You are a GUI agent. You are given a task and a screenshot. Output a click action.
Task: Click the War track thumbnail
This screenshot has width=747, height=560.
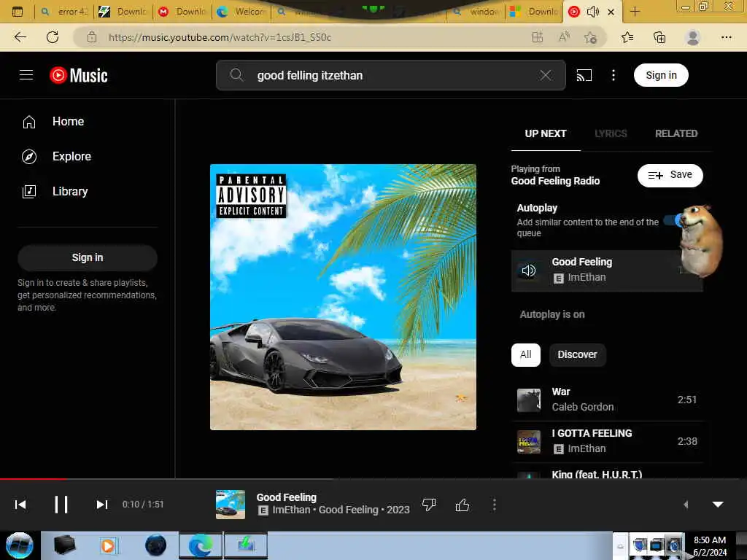[529, 400]
